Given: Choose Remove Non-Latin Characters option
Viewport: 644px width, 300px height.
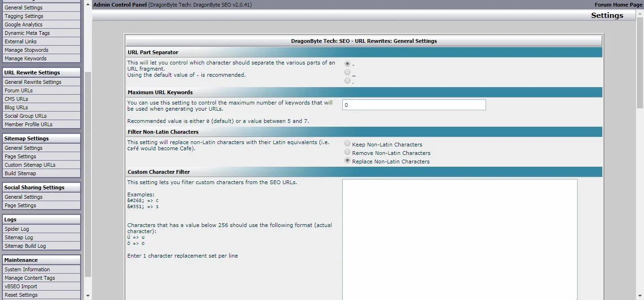Looking at the screenshot, I should [x=347, y=152].
